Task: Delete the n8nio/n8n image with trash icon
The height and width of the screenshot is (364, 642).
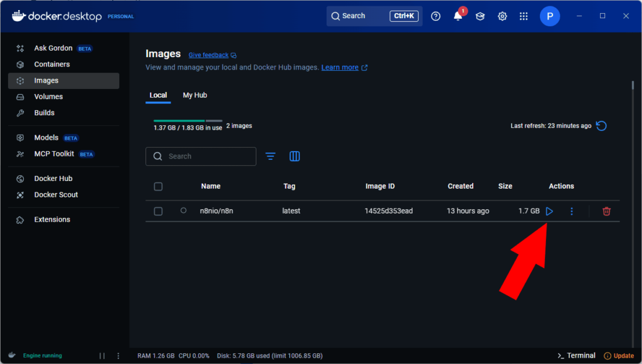Action: coord(606,211)
